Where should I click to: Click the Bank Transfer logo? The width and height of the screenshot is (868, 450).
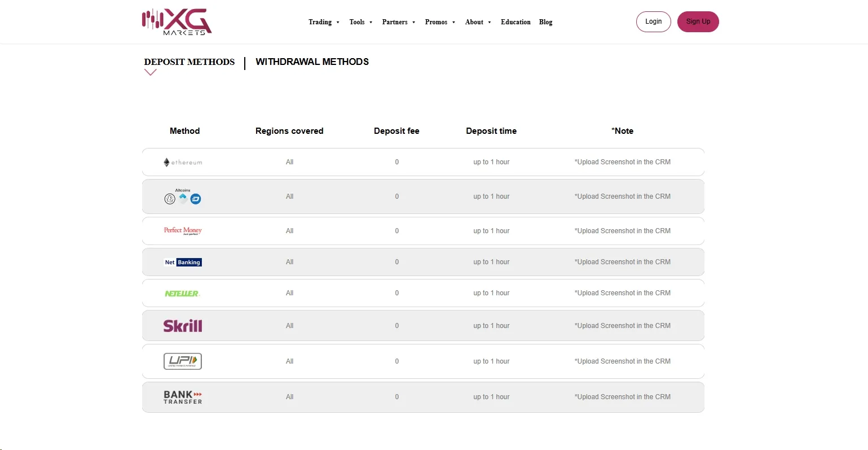(183, 397)
